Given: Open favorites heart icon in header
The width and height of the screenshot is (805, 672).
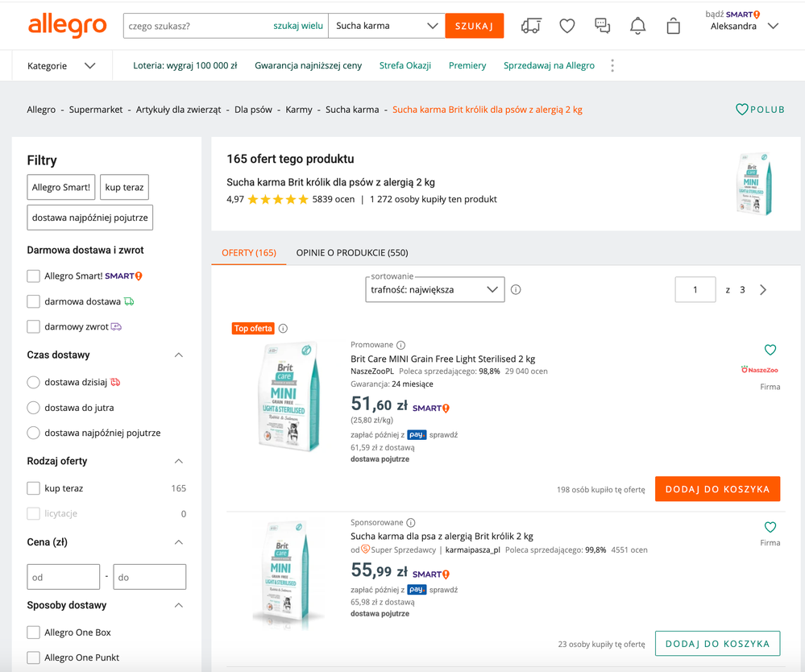Looking at the screenshot, I should pos(567,26).
